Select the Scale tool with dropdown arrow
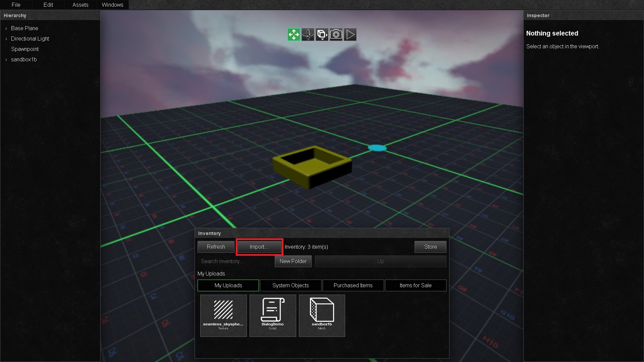 click(x=322, y=35)
